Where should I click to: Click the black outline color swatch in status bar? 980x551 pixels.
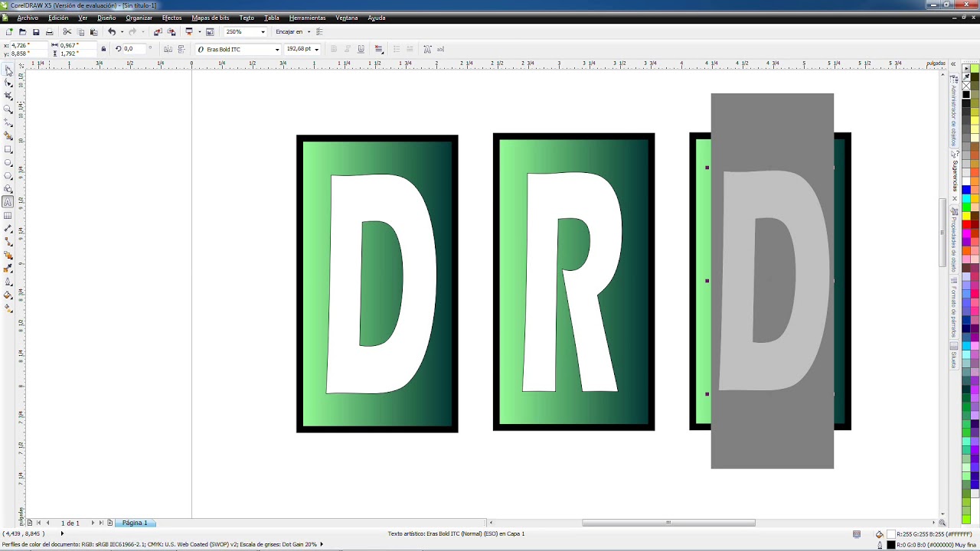890,545
